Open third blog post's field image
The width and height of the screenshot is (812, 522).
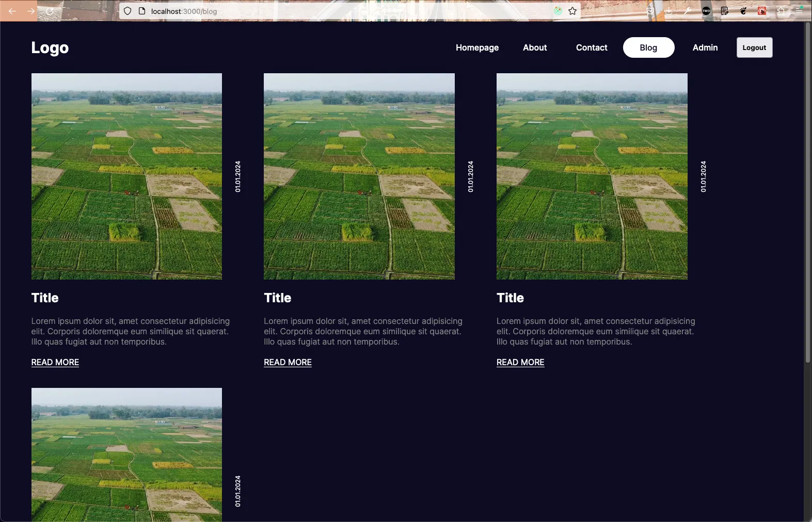pos(592,176)
